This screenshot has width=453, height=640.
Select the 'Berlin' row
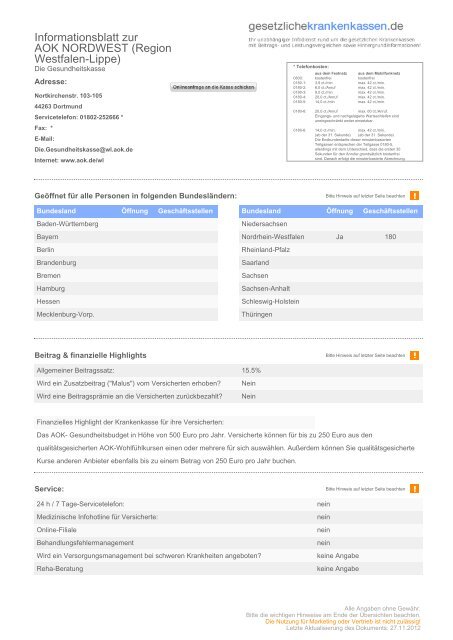point(126,250)
